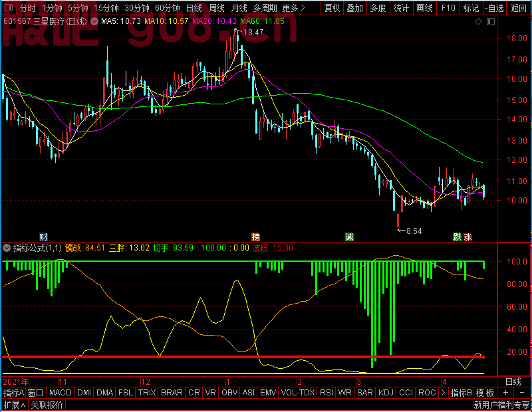The image size is (532, 412).
Task: Click the green 减 marker on the timeline
Action: coord(350,237)
